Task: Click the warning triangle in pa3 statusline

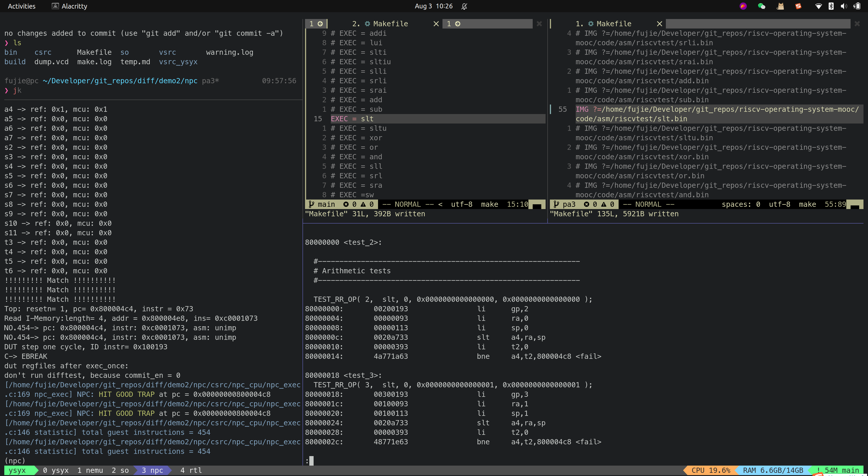Action: pyautogui.click(x=603, y=204)
